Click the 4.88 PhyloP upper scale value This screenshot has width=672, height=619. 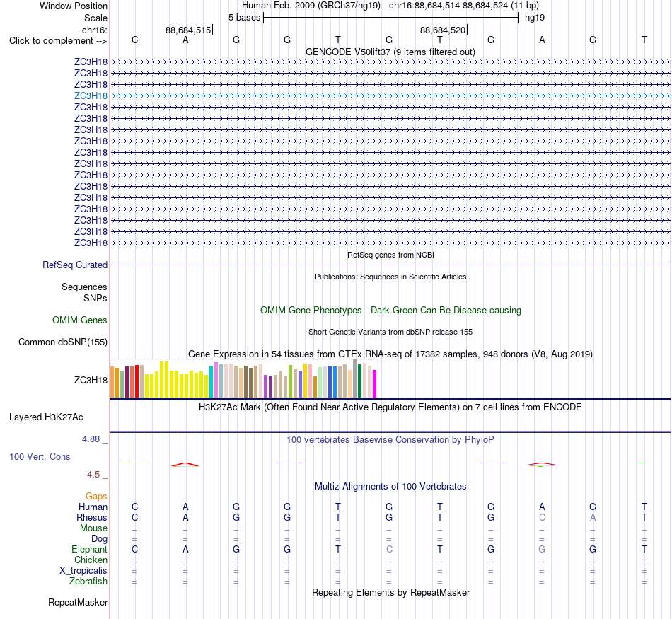point(91,439)
